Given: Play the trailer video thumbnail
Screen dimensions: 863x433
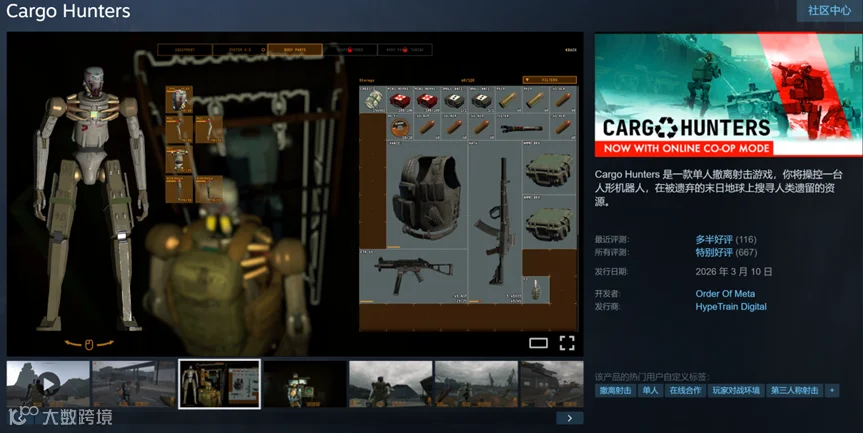Looking at the screenshot, I should 48,384.
